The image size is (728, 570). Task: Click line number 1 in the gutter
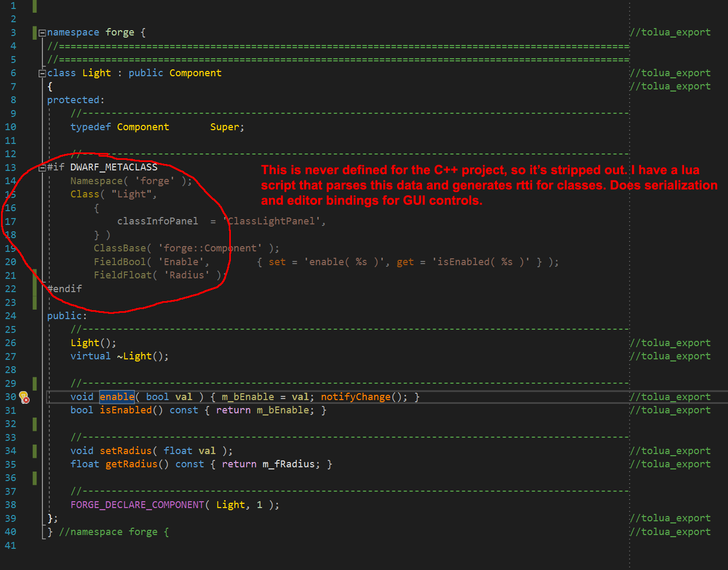point(13,6)
